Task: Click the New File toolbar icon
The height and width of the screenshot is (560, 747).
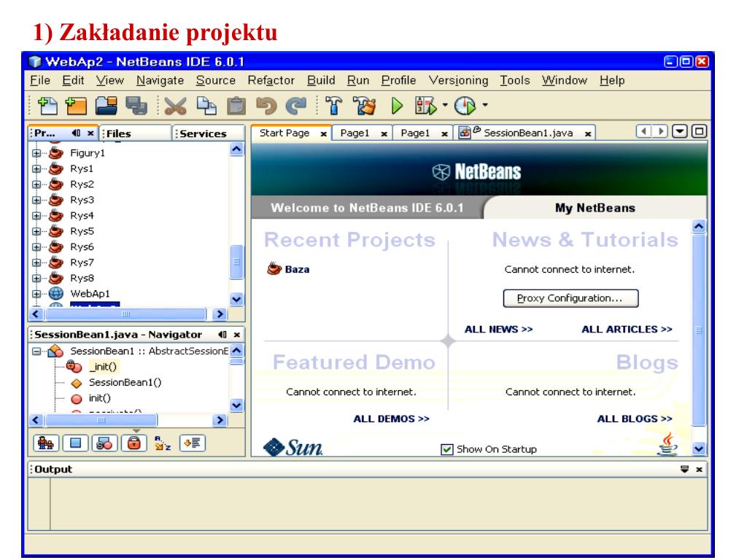Action: 47,105
